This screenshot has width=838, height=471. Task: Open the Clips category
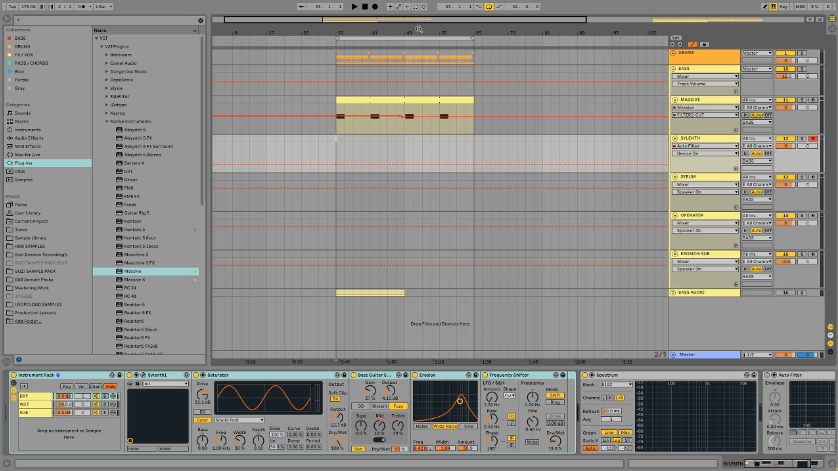pos(20,171)
